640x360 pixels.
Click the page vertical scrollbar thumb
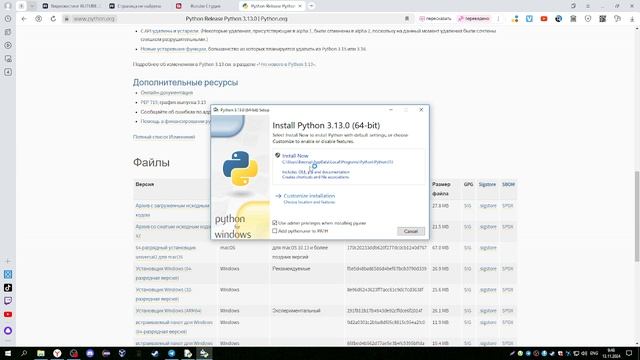637,216
